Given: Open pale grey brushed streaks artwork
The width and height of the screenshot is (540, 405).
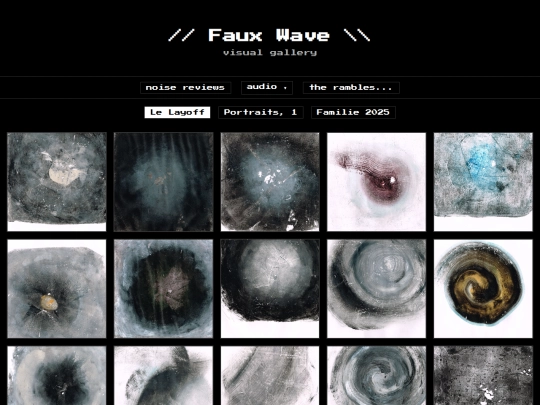Looking at the screenshot, I should [x=270, y=375].
